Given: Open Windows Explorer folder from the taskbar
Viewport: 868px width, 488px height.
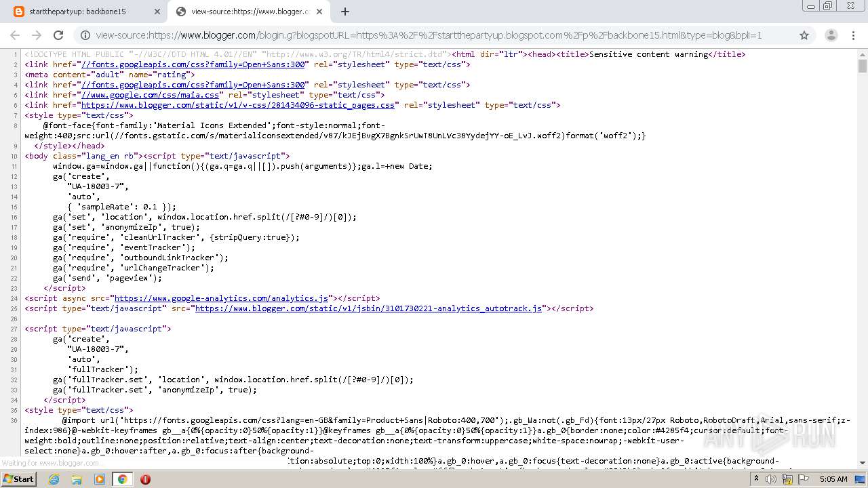Looking at the screenshot, I should pyautogui.click(x=77, y=479).
